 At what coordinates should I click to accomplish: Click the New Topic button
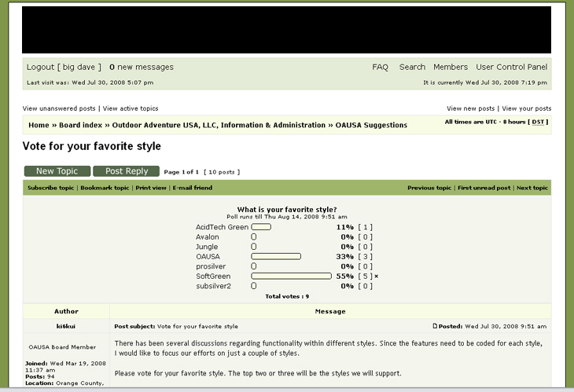pos(57,171)
